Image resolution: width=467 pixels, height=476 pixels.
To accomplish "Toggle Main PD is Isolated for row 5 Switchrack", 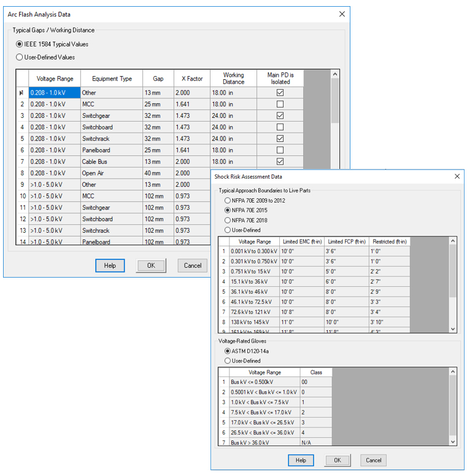I will pyautogui.click(x=280, y=139).
